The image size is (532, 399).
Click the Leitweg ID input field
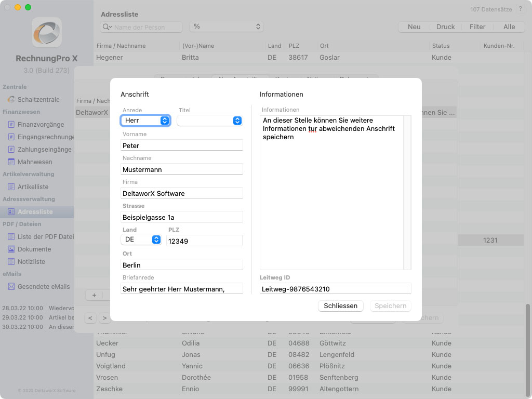point(335,289)
